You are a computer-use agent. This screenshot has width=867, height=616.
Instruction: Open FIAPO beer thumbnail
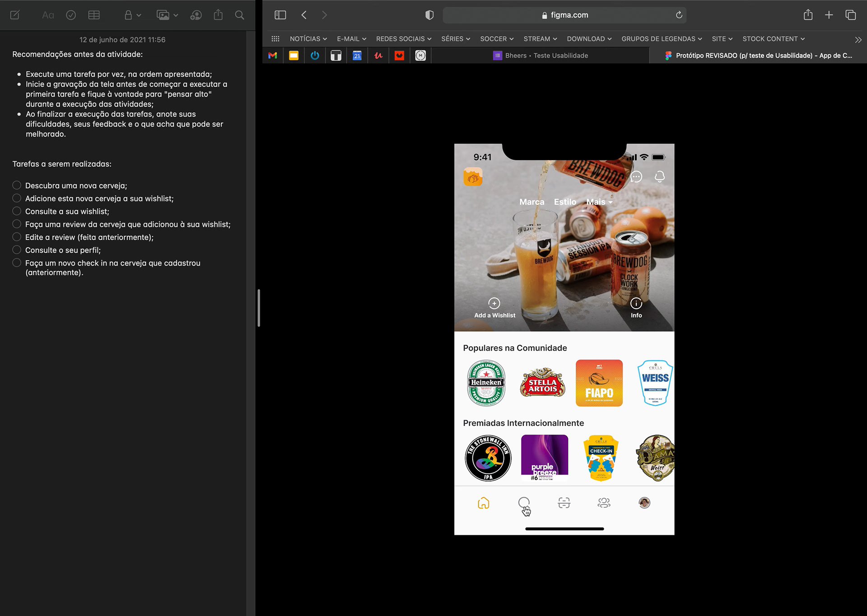[599, 383]
